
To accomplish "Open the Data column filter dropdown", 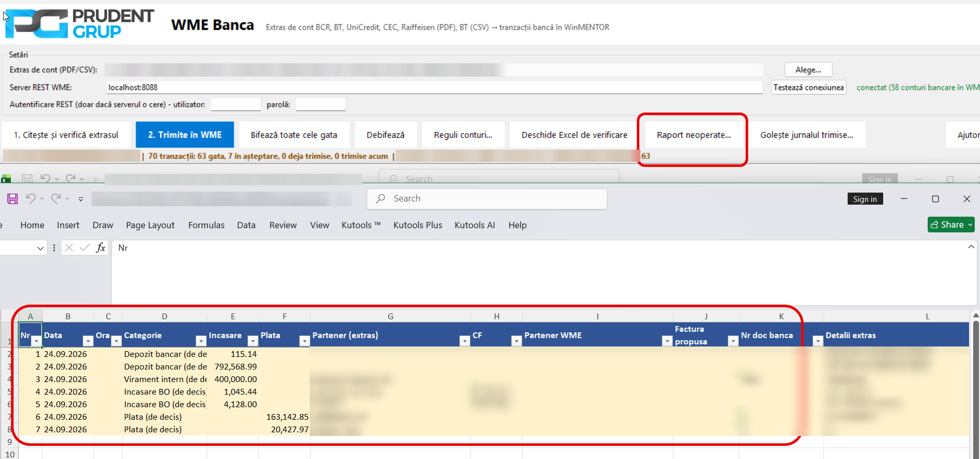I will pos(88,341).
